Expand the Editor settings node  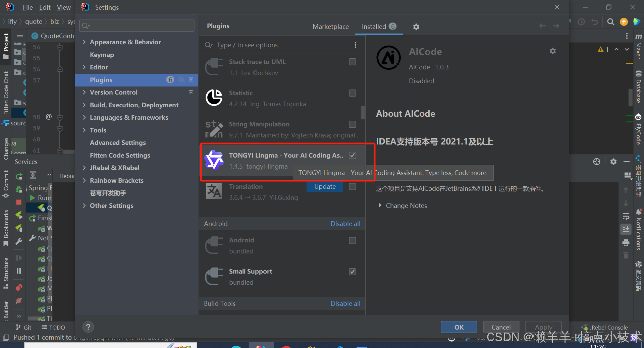coord(84,67)
